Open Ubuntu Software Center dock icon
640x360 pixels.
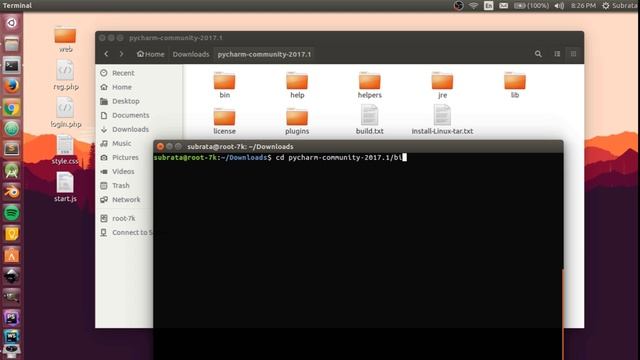pos(11,255)
